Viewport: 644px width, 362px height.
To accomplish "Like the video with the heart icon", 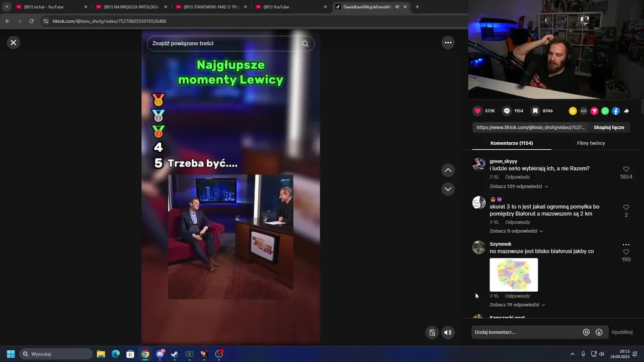I will 477,111.
